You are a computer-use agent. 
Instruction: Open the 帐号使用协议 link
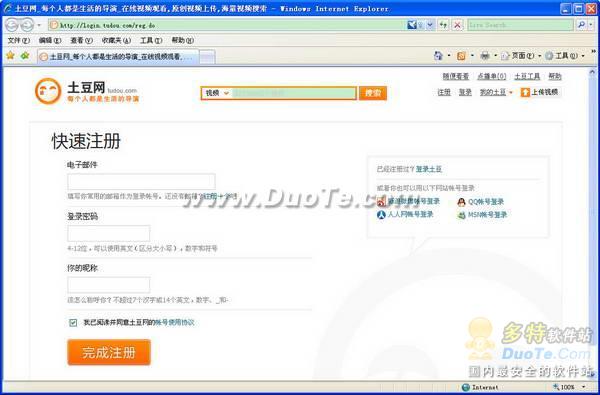174,323
